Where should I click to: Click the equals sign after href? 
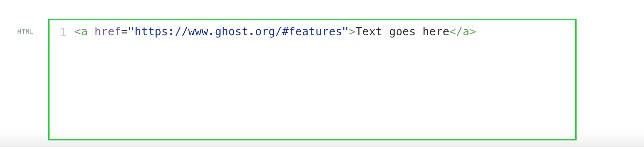click(x=124, y=32)
